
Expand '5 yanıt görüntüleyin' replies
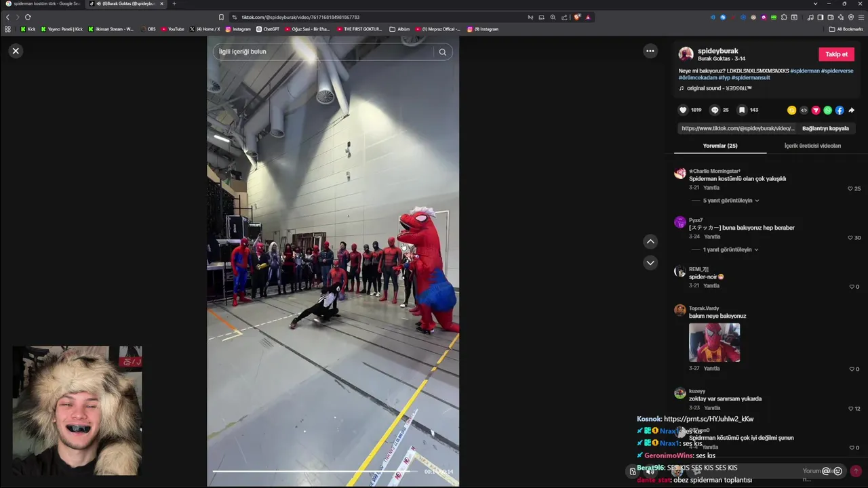tap(731, 201)
